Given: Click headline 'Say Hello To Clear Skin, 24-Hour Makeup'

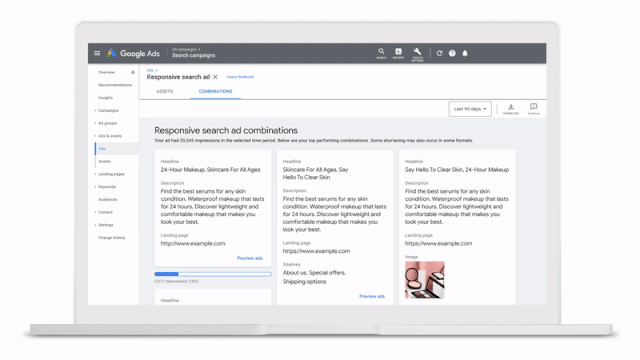Looking at the screenshot, I should (457, 170).
